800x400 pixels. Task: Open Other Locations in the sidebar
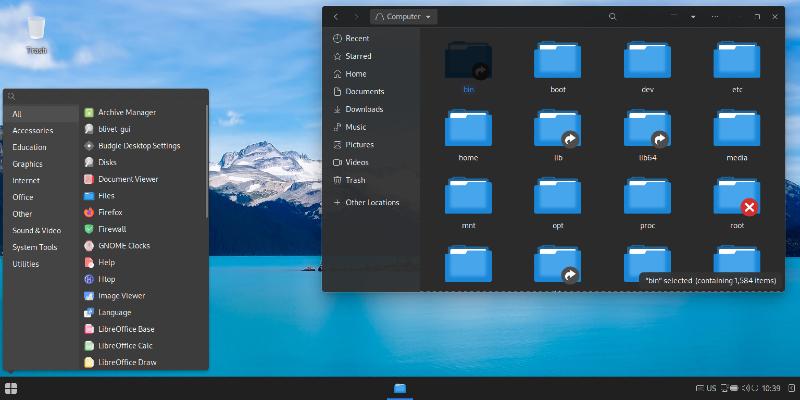pos(372,202)
